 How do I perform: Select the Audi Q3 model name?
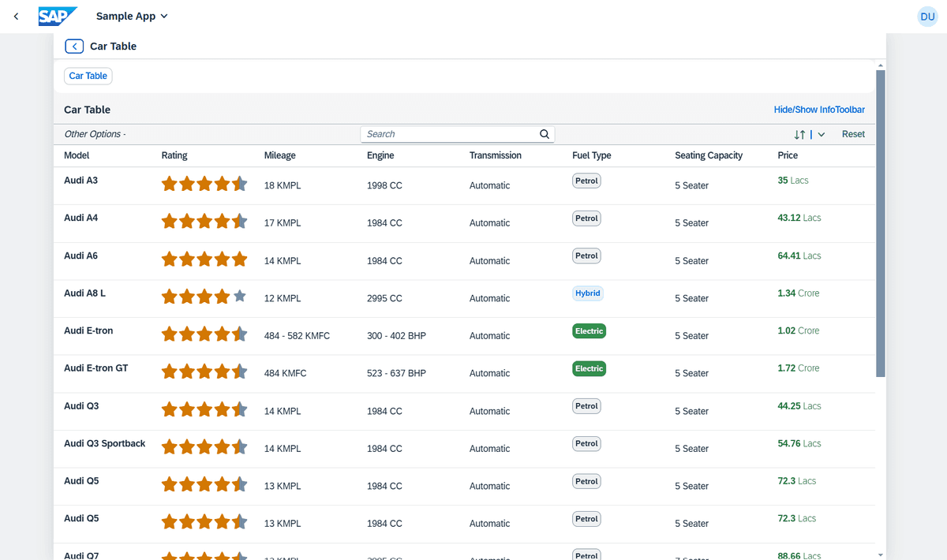click(81, 406)
